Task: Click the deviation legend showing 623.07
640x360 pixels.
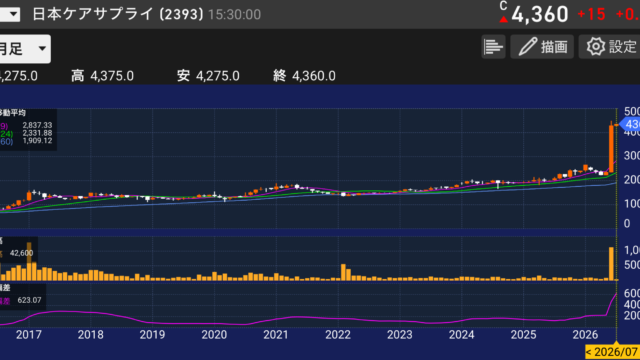Action: [x=22, y=297]
